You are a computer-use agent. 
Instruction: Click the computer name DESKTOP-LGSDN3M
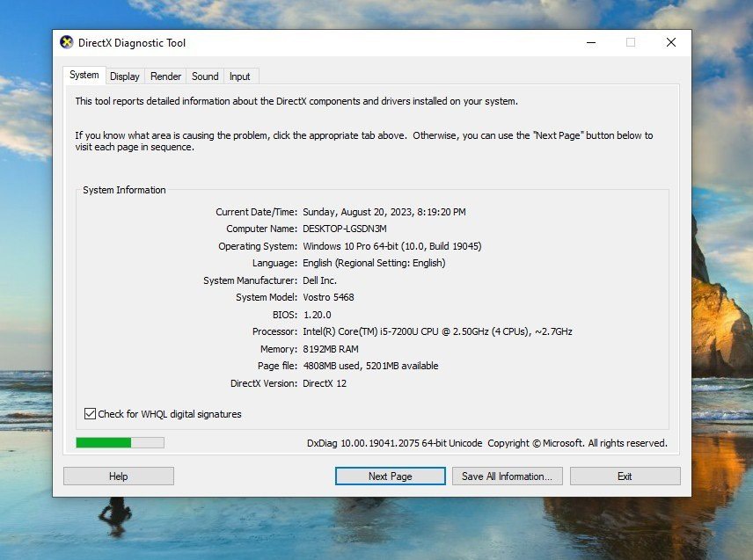click(x=344, y=229)
